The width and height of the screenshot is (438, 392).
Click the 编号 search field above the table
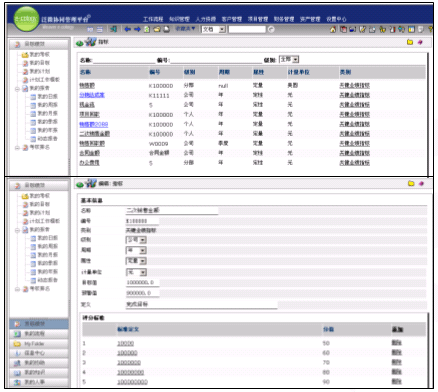(x=216, y=60)
